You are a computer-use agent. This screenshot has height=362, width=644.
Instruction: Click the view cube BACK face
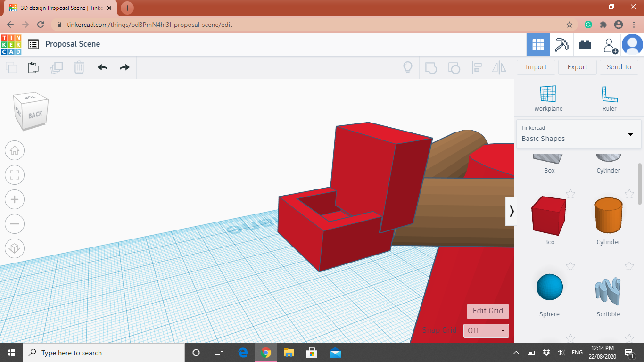pos(35,115)
